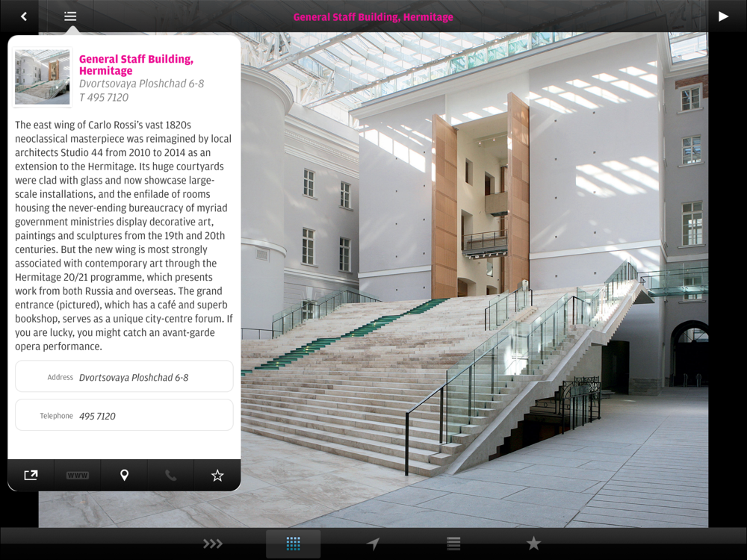The height and width of the screenshot is (560, 747).
Task: Show venue on map with pin icon
Action: tap(124, 475)
